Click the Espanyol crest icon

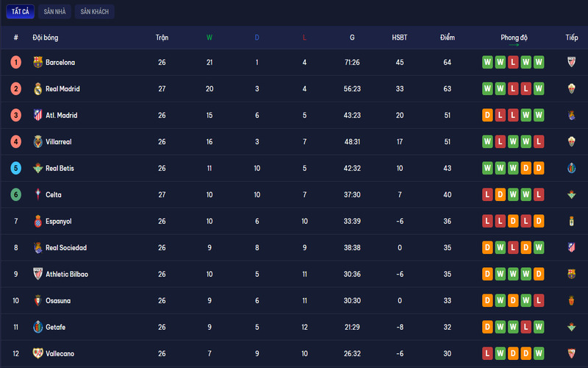pyautogui.click(x=38, y=222)
